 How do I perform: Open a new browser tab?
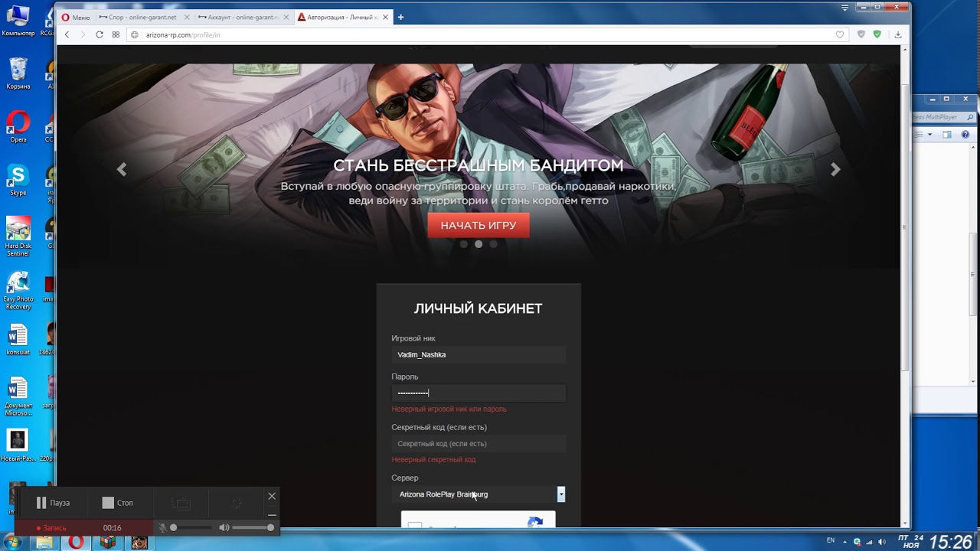(x=400, y=17)
